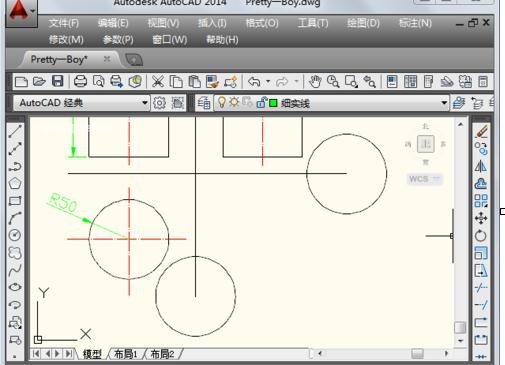Toggle the Tool Palettes window icon
The width and height of the screenshot is (505, 365).
428,81
